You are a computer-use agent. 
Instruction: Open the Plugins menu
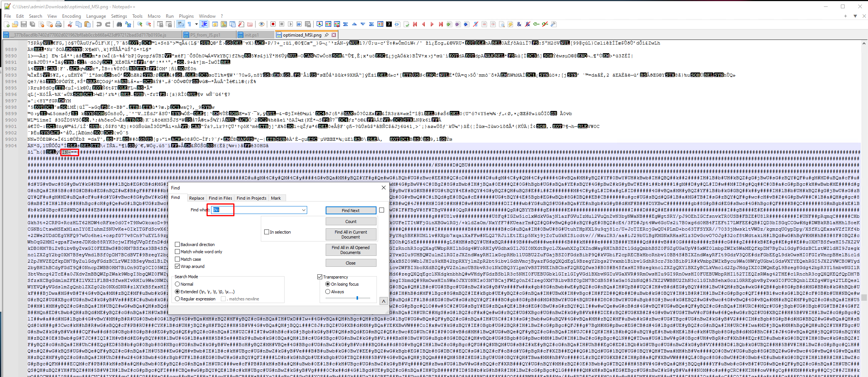click(186, 16)
